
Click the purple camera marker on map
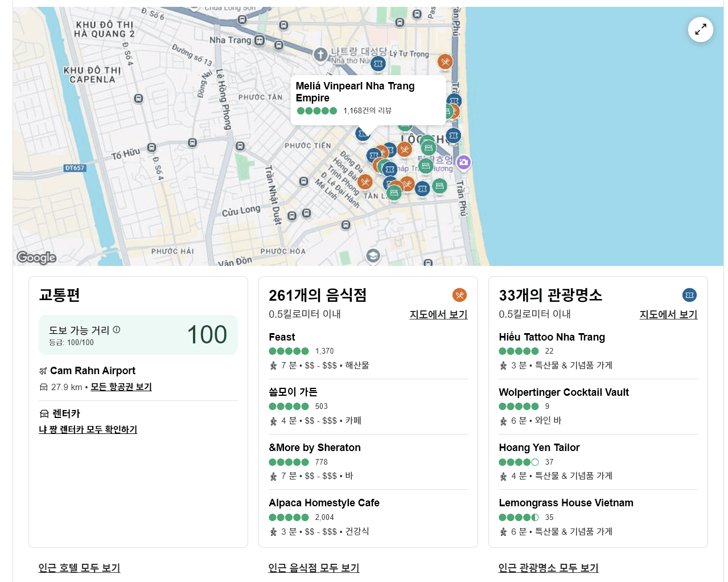[x=463, y=163]
